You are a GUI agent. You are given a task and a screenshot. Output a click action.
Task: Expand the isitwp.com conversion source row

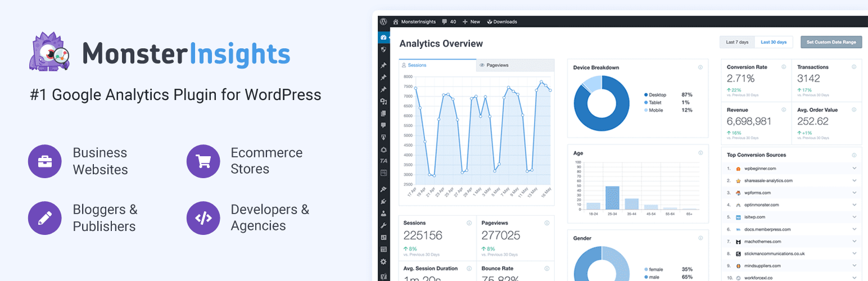click(x=854, y=217)
